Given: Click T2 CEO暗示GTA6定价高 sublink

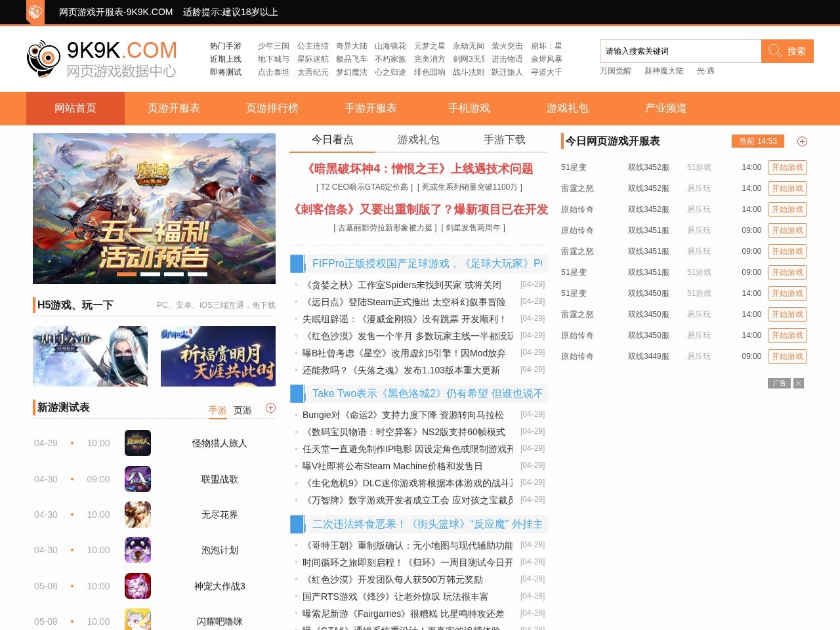Looking at the screenshot, I should point(364,187).
